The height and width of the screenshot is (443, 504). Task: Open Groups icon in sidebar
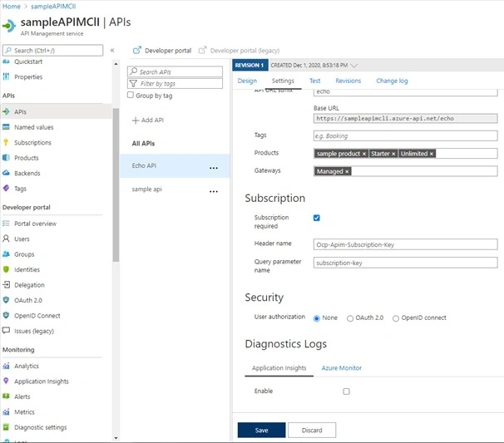(x=6, y=254)
